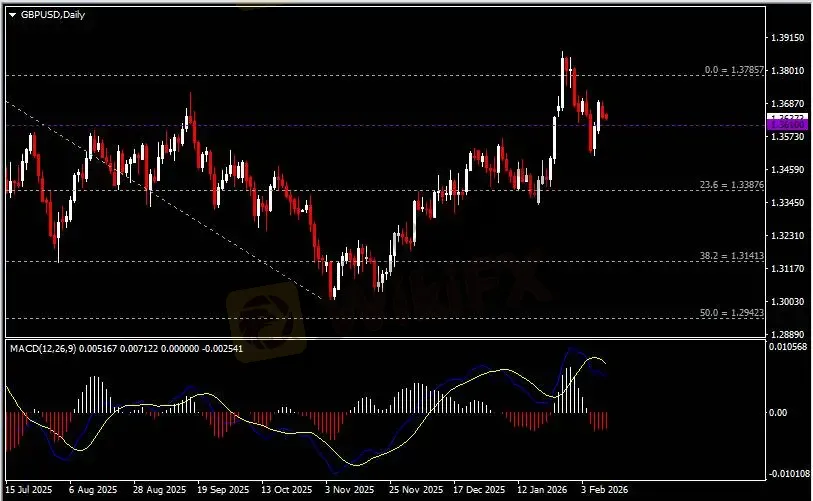
Task: Select the 1.39150 price axis label
Action: 788,37
